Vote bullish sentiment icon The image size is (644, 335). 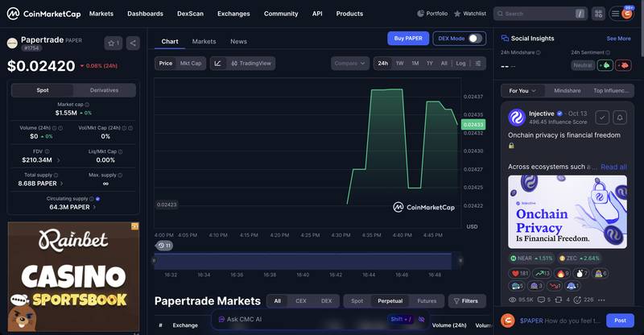(605, 65)
